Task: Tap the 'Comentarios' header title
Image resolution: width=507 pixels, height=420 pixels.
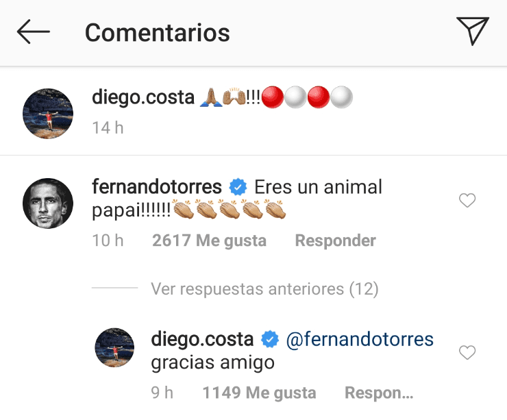Action: [x=157, y=32]
